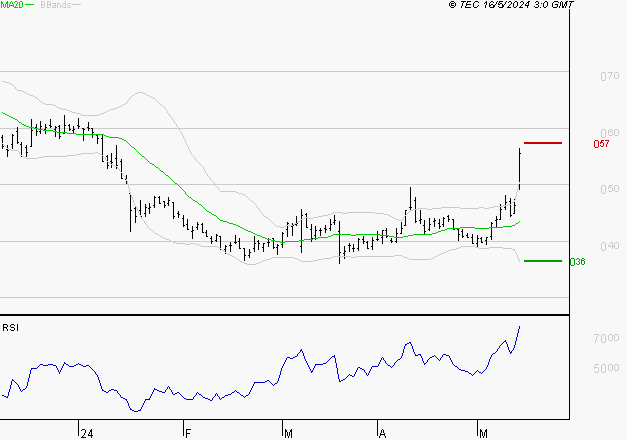
Task: Click the 040 price axis label
Action: click(610, 246)
